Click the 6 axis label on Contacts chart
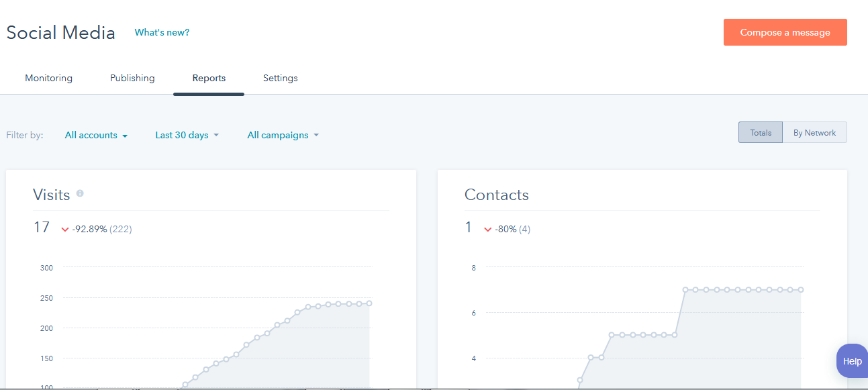Screen dimensions: 868x390 (474, 313)
